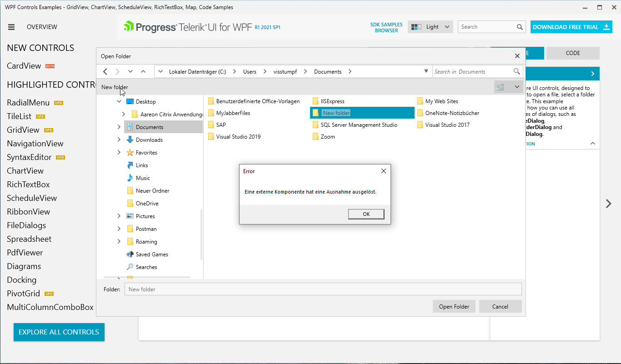Switch to the CODE tab
The image size is (621, 364).
(x=573, y=53)
